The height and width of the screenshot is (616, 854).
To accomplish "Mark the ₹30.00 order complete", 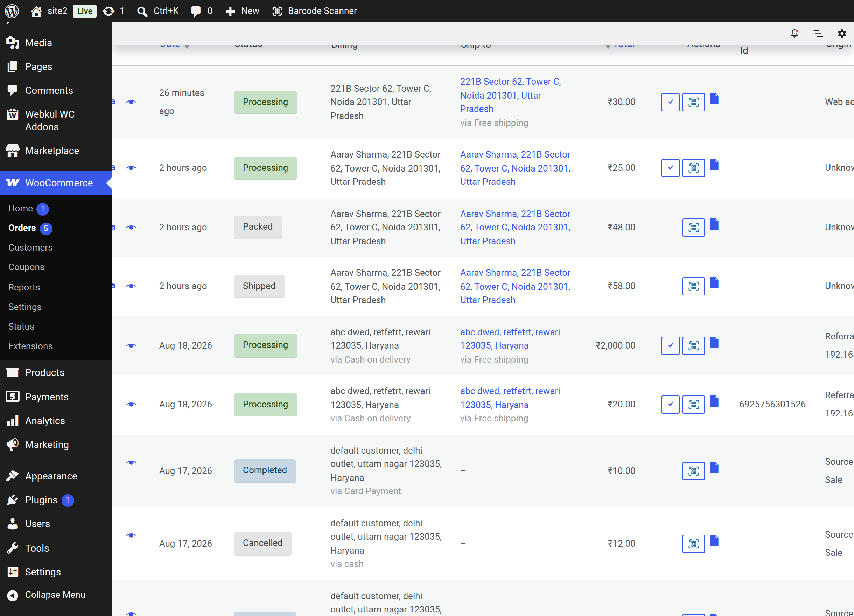I will tap(670, 102).
